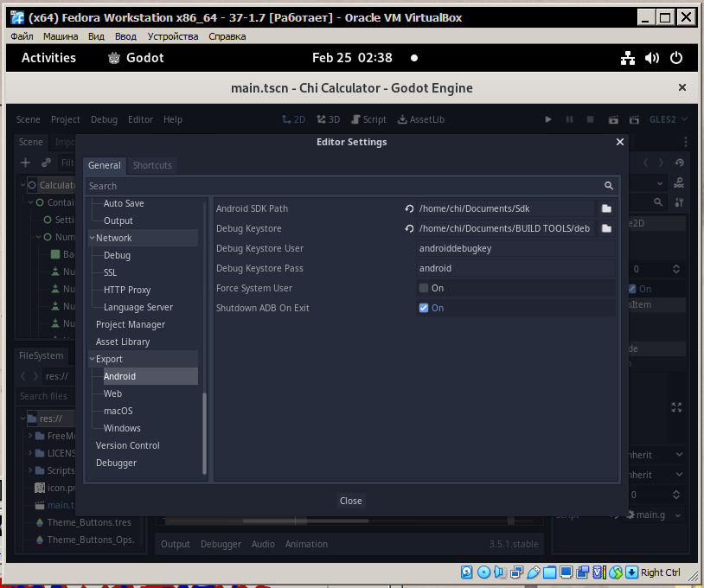The width and height of the screenshot is (704, 588).
Task: Select macOS under Export settings
Action: (118, 411)
